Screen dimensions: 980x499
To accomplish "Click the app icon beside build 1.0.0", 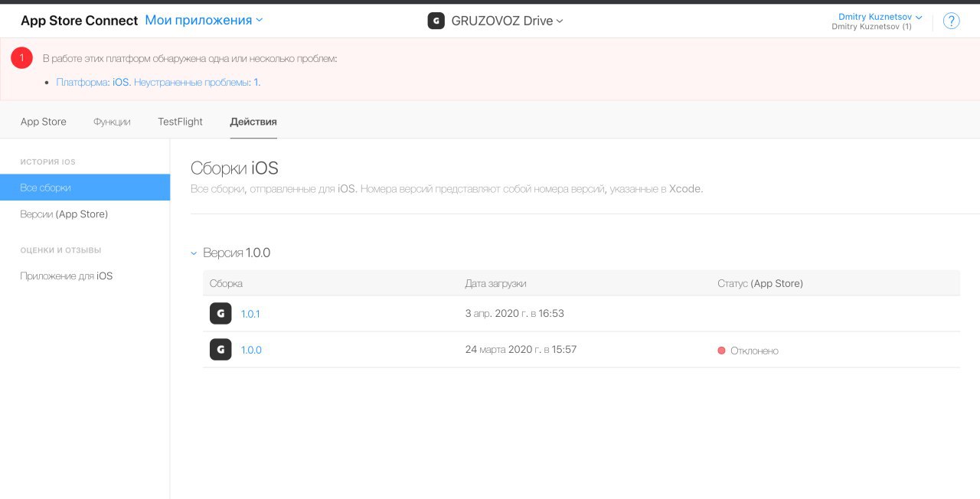I will 220,350.
